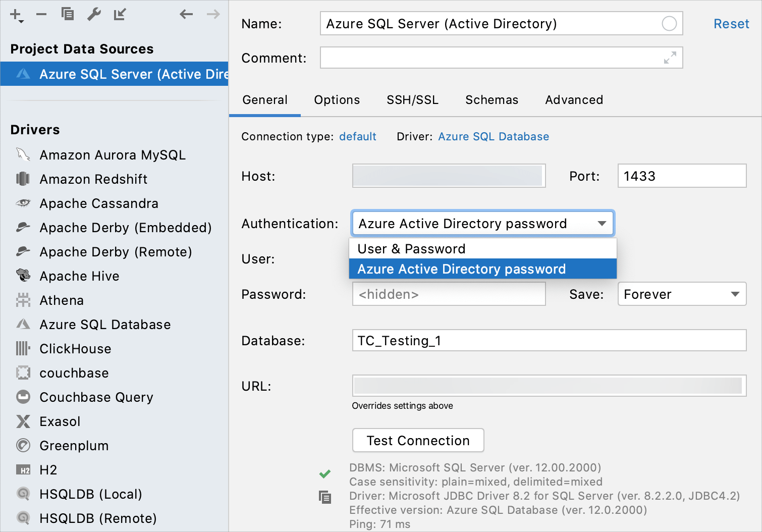This screenshot has height=532, width=762.
Task: Click the couchbase driver icon
Action: 23,373
